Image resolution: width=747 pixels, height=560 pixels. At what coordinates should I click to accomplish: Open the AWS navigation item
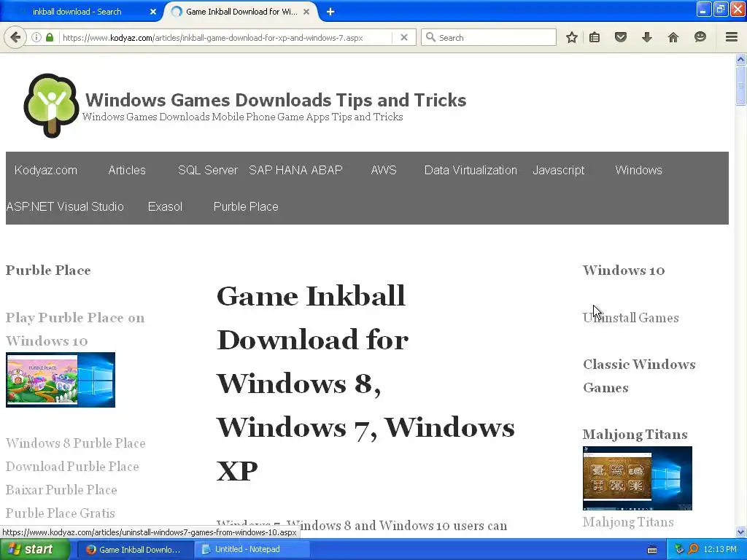(384, 170)
